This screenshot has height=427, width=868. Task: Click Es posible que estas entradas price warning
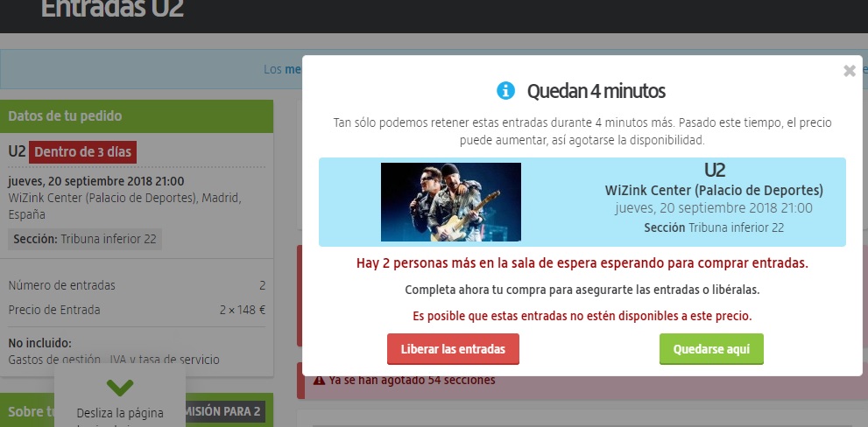(x=582, y=317)
